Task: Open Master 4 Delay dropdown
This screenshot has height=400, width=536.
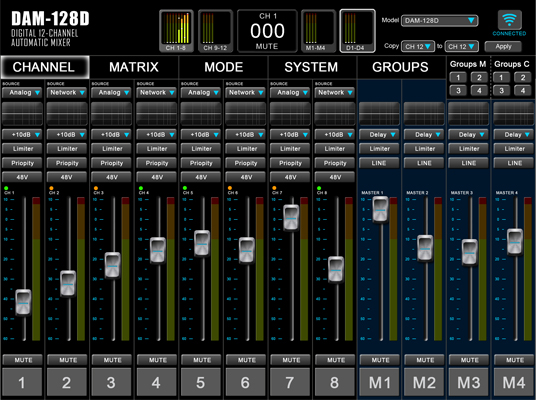Action: (x=513, y=135)
